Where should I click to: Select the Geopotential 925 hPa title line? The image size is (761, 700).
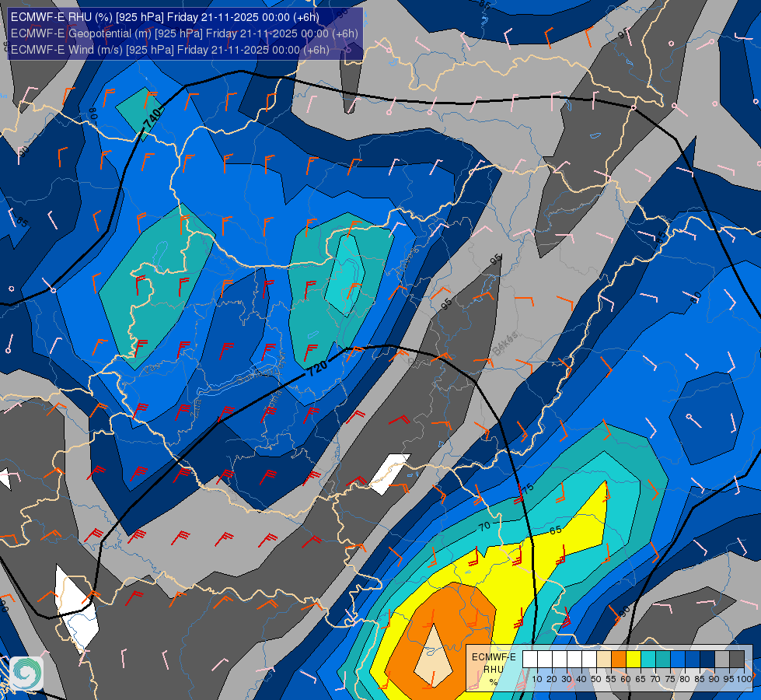click(x=184, y=33)
